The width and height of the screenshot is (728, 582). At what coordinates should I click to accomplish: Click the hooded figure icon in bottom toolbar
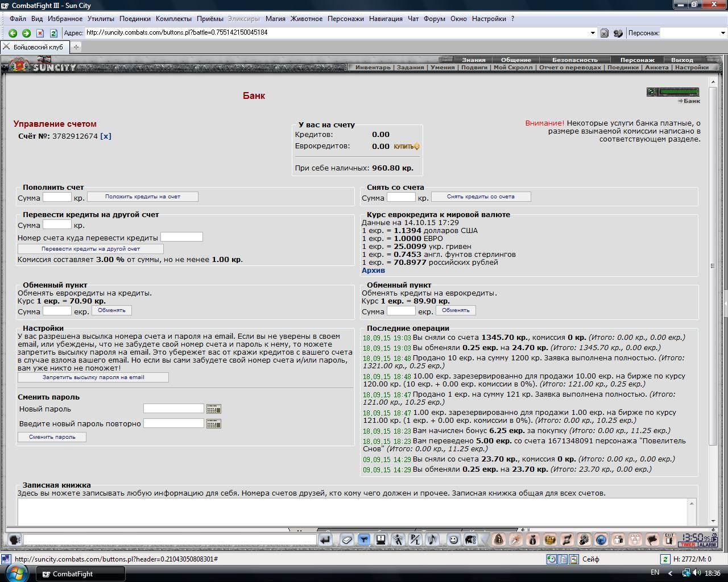pyautogui.click(x=499, y=539)
